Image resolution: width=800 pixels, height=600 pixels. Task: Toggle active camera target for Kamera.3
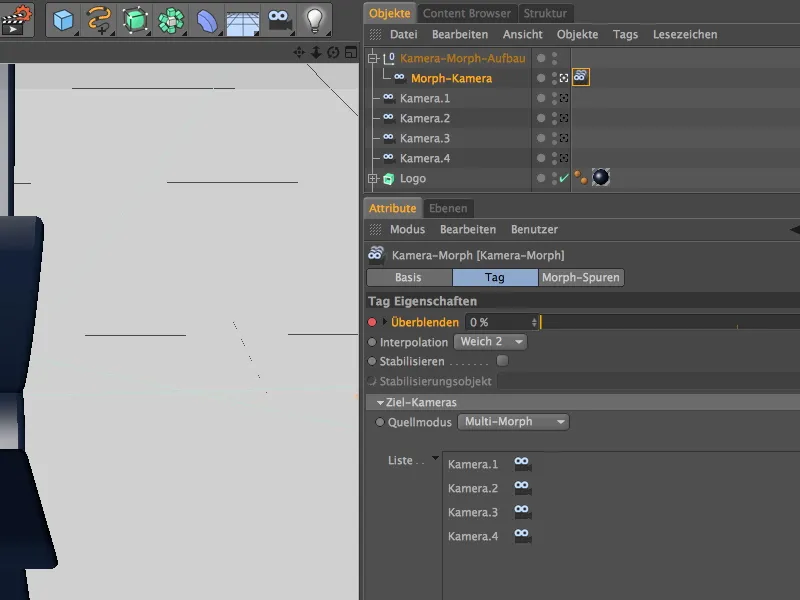(x=564, y=138)
